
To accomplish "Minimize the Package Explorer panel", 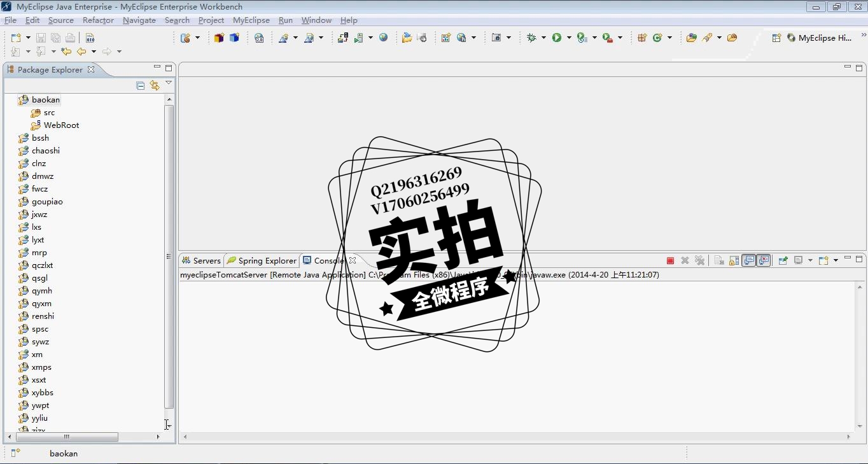I will click(157, 67).
